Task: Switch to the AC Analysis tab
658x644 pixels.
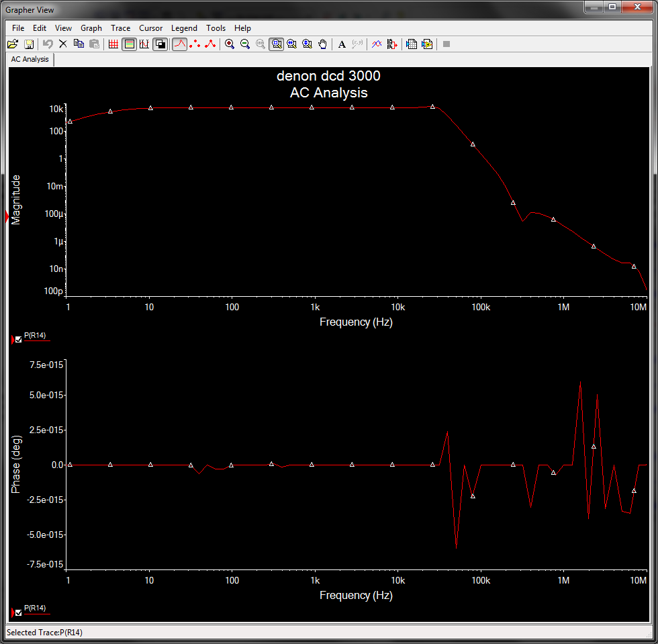Action: pyautogui.click(x=30, y=59)
